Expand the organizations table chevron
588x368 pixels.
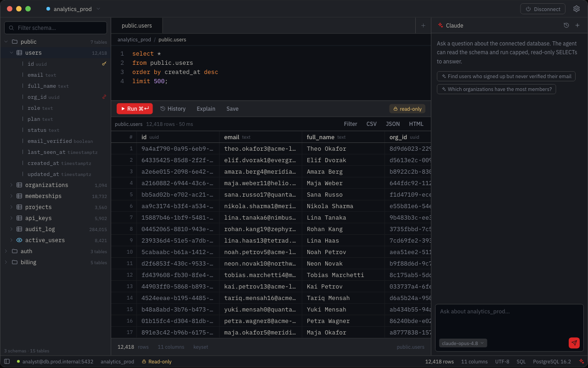pyautogui.click(x=11, y=185)
